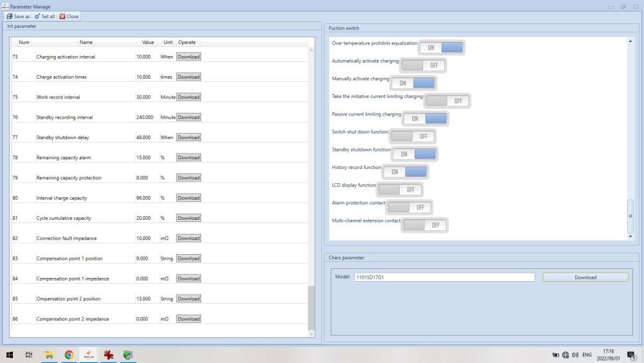
Task: Click Work record interval value 30.000
Action: pos(144,97)
